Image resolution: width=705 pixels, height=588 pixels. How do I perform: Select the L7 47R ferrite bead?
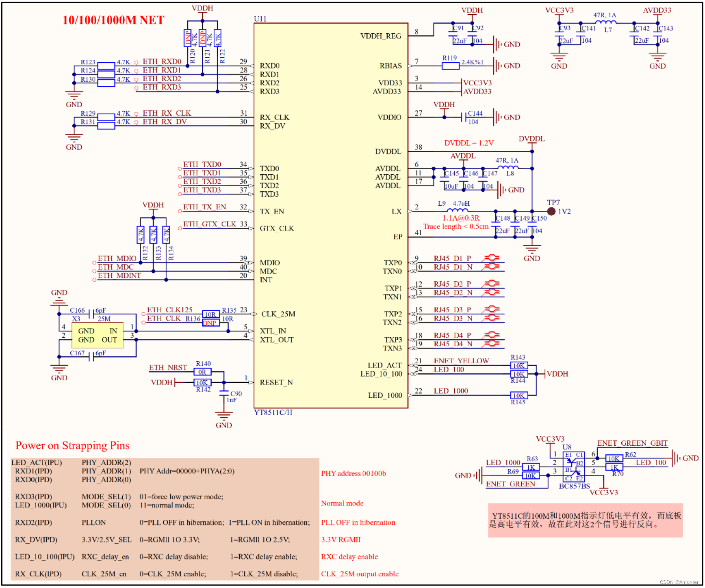[x=605, y=22]
